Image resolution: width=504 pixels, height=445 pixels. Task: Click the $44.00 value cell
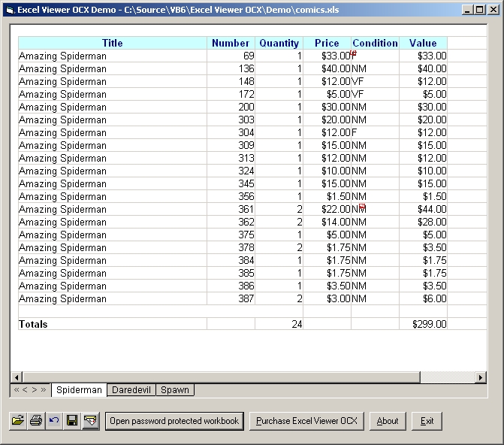(423, 209)
